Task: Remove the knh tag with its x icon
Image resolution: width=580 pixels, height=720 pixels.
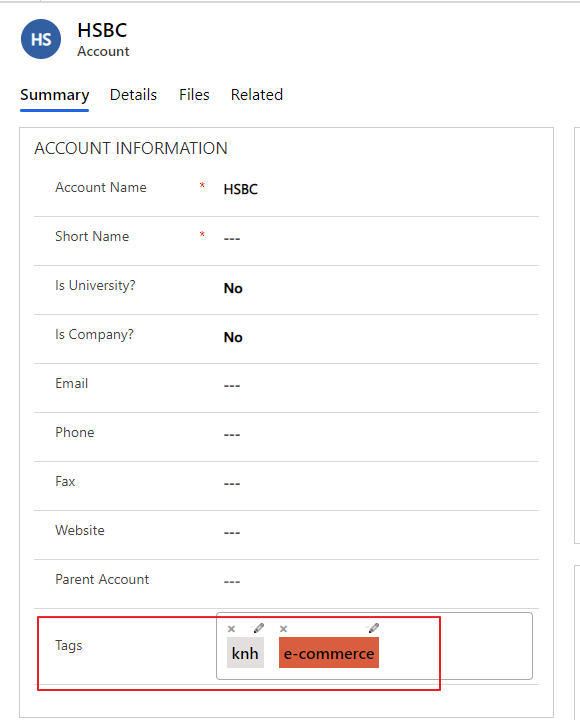Action: click(231, 629)
